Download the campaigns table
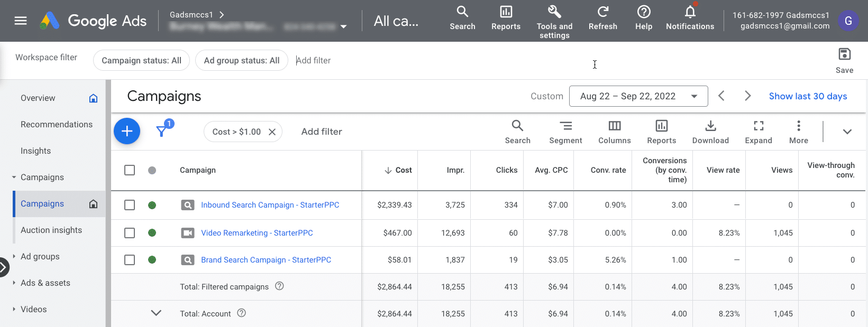This screenshot has width=868, height=327. [x=710, y=132]
